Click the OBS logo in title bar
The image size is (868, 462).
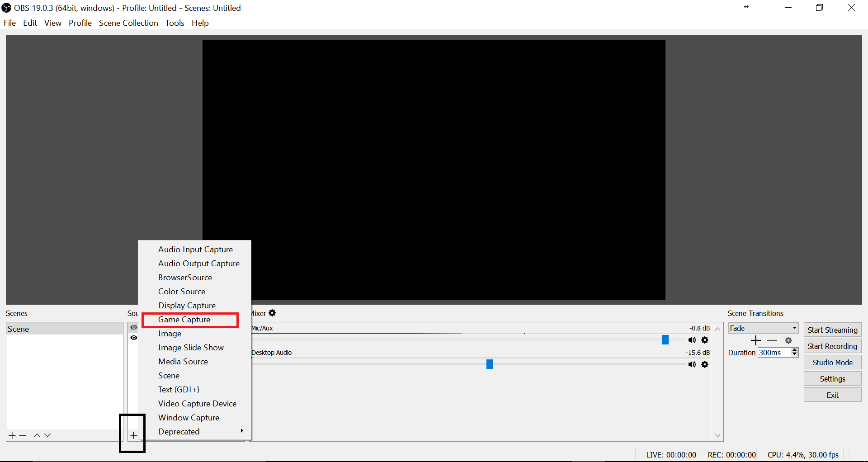click(x=6, y=8)
